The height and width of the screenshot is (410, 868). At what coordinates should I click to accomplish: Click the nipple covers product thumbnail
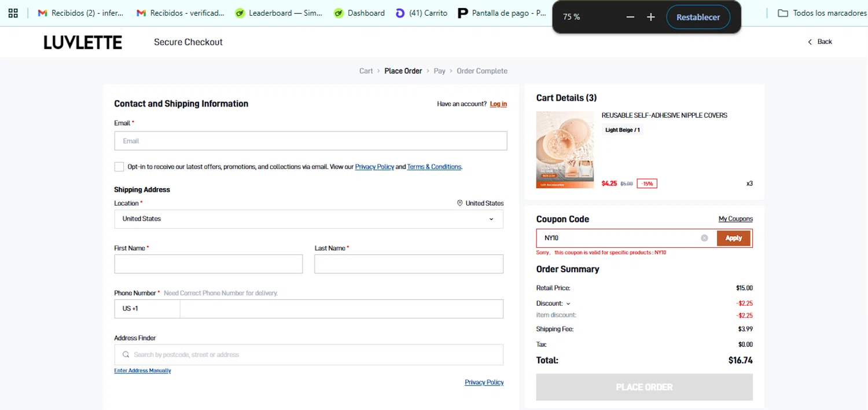pos(565,149)
